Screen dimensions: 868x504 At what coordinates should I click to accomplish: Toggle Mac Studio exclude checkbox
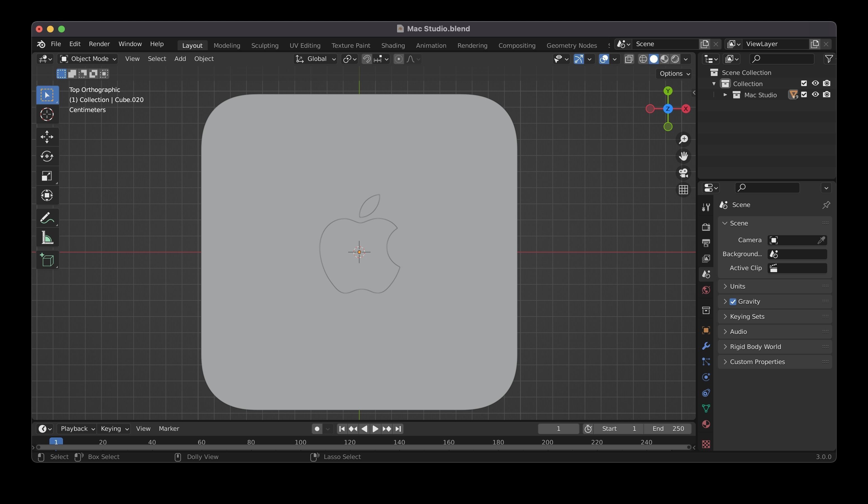tap(804, 95)
